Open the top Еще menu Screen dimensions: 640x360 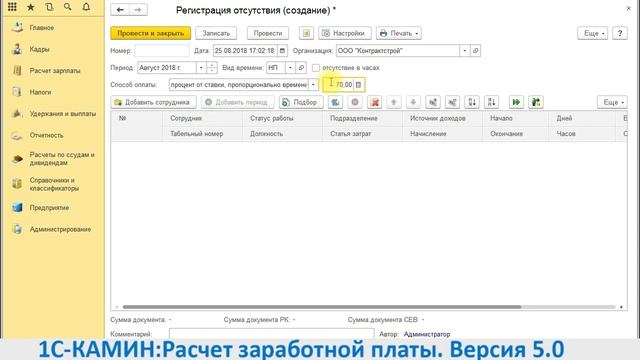[592, 33]
